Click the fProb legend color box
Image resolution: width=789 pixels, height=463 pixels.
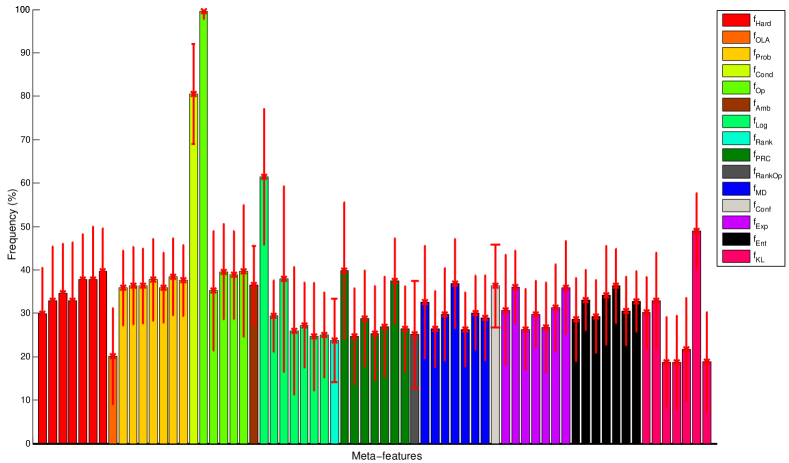[736, 54]
